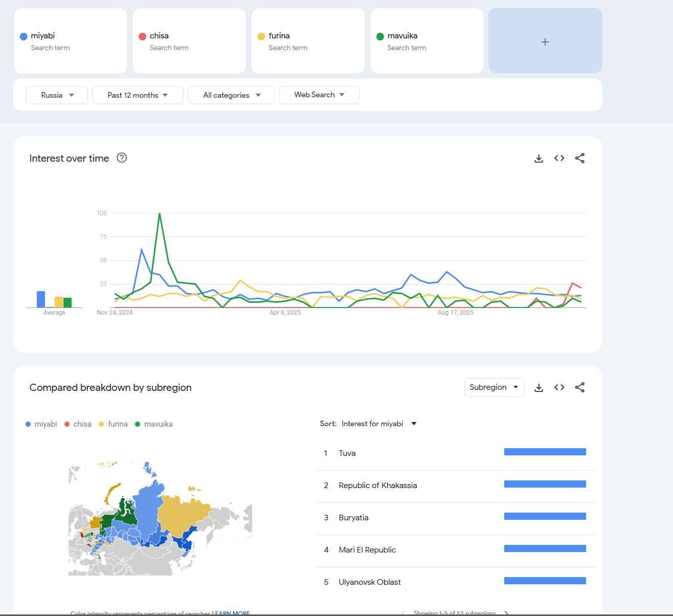
Task: Change the Past 12 months range
Action: click(x=138, y=95)
